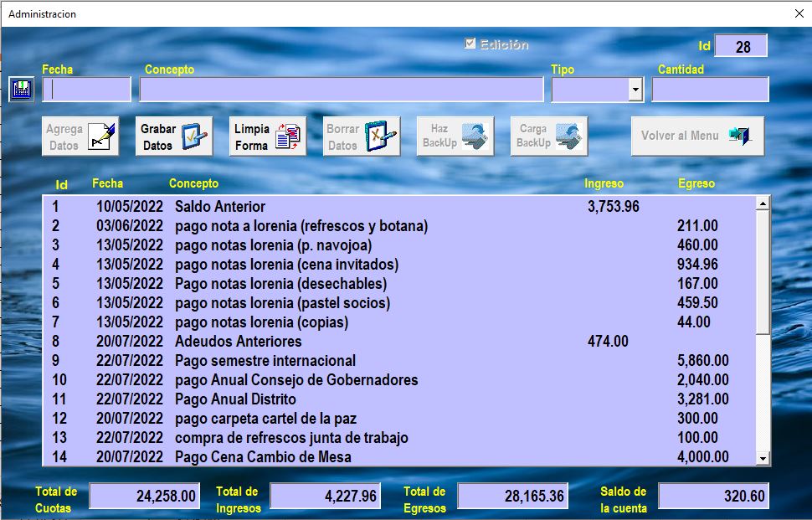Click the Borrar Datos button
The height and width of the screenshot is (520, 812).
tap(362, 136)
